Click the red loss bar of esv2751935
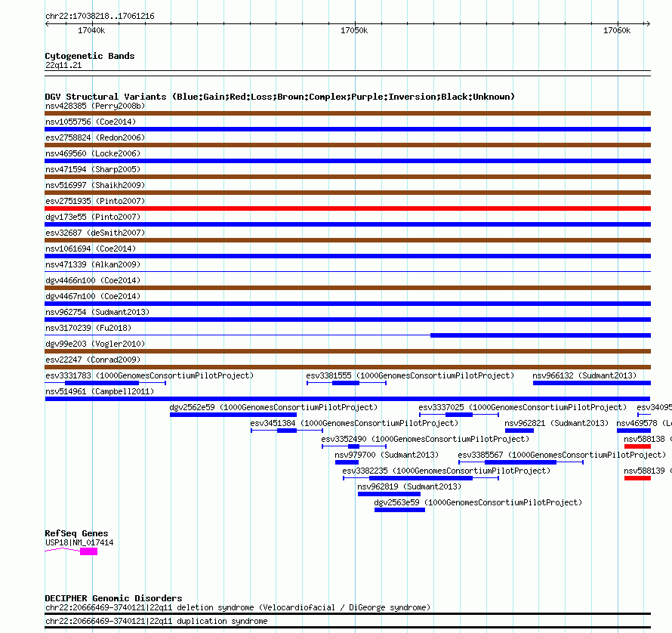The width and height of the screenshot is (672, 633). [347, 208]
